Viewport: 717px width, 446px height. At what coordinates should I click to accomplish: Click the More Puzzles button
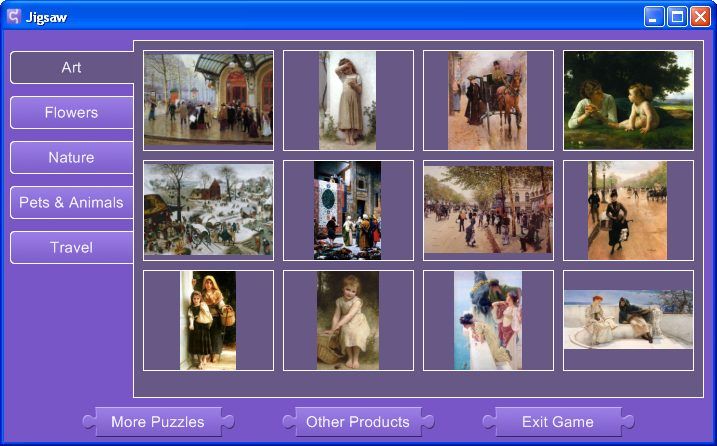point(157,421)
